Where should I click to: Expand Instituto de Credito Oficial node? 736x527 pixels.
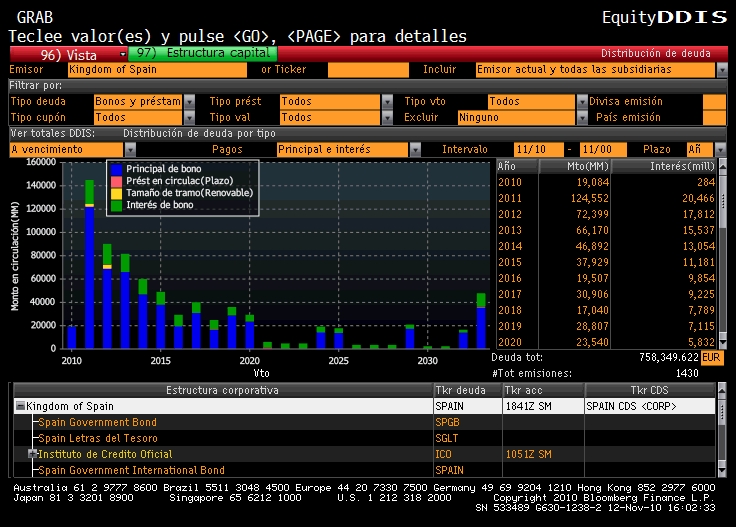pos(33,454)
